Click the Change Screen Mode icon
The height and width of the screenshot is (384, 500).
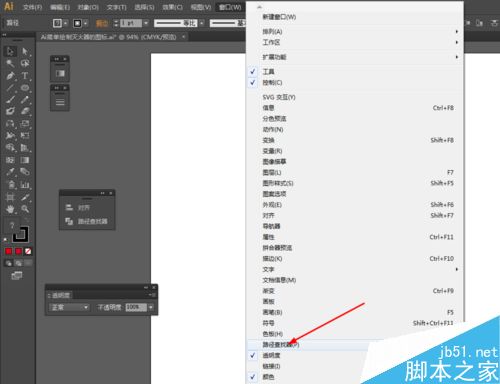coord(17,275)
